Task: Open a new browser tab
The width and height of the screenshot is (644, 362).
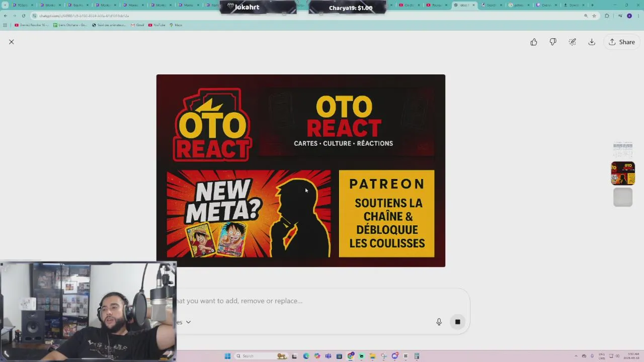Action: tap(592, 5)
